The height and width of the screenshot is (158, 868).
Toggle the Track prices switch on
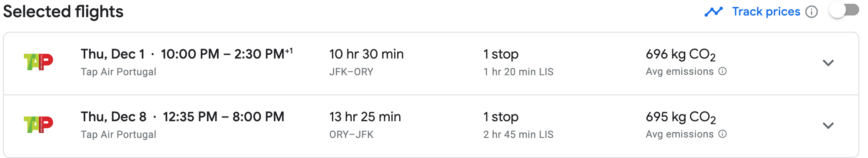(x=844, y=11)
